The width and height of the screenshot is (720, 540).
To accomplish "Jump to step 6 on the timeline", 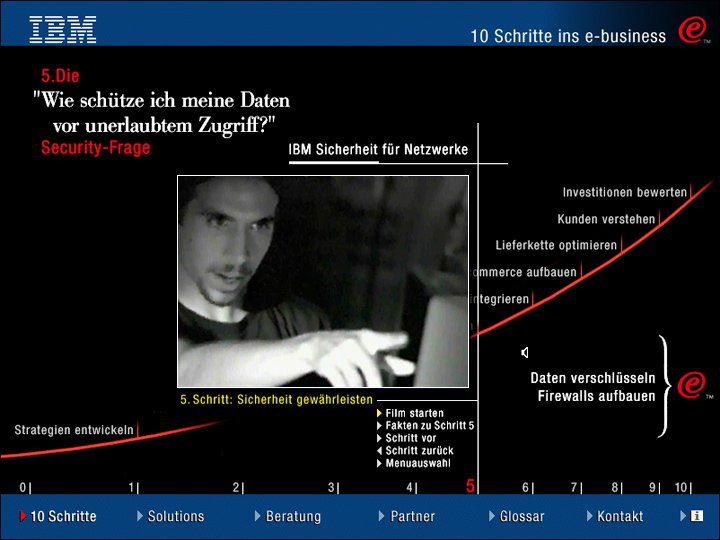I will 528,487.
